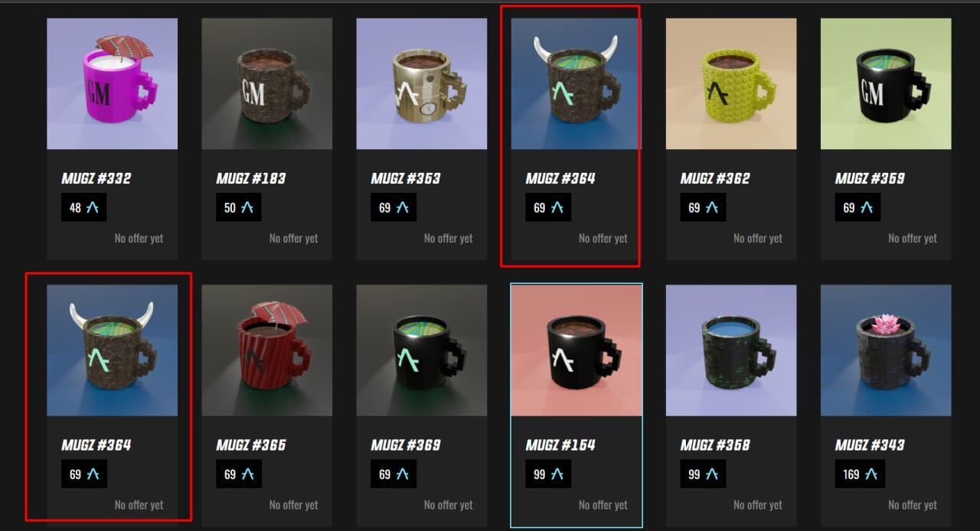Click the Algo icon in MUGZ #369 price badge
980x531 pixels.
click(x=402, y=474)
